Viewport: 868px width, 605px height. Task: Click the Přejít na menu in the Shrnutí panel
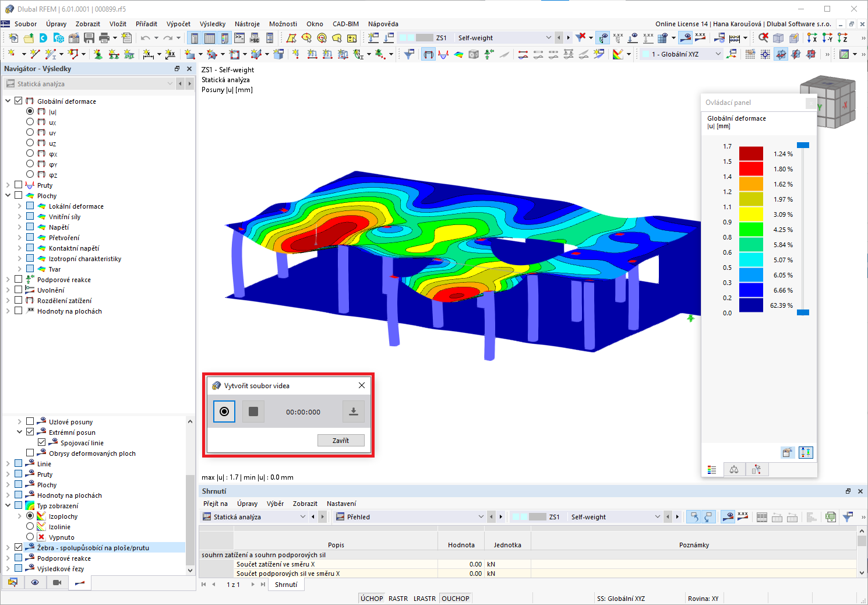coord(216,504)
